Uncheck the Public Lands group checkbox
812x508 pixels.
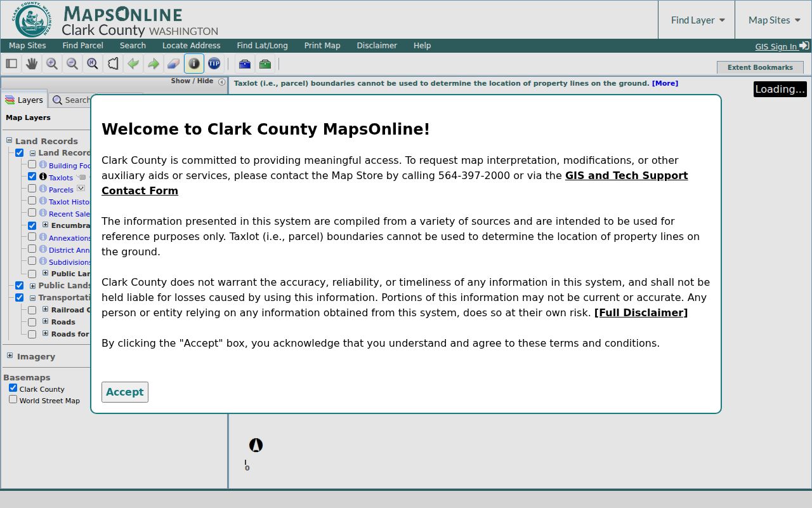click(x=19, y=286)
